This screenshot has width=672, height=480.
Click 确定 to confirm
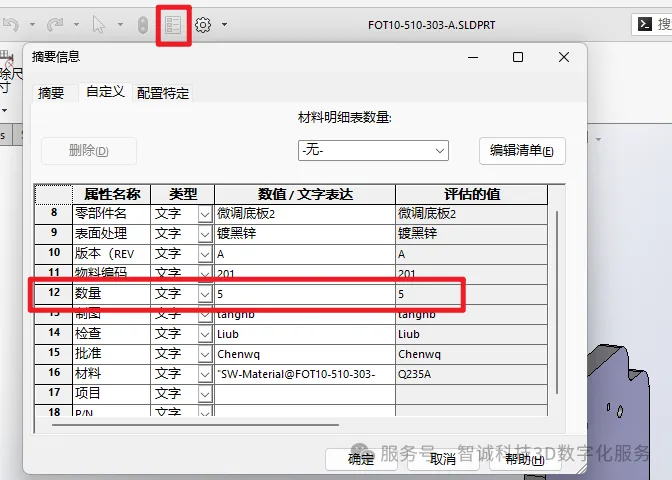[361, 459]
